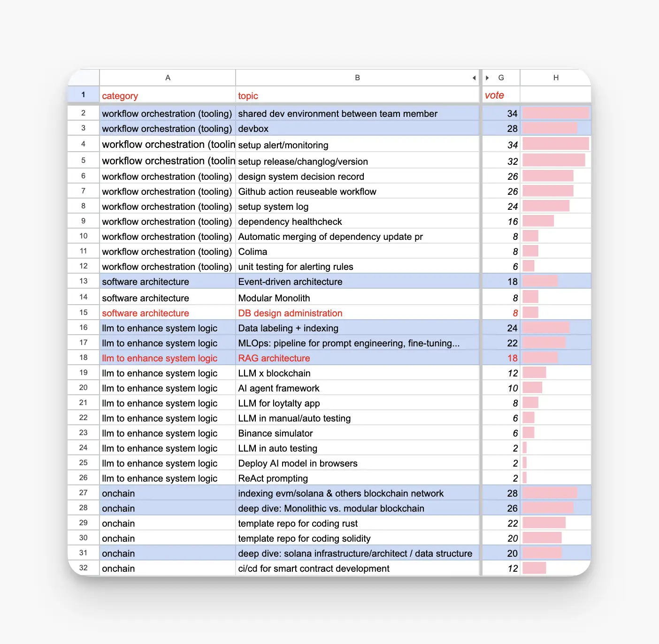Select column H header
Image resolution: width=659 pixels, height=644 pixels.
tap(556, 77)
